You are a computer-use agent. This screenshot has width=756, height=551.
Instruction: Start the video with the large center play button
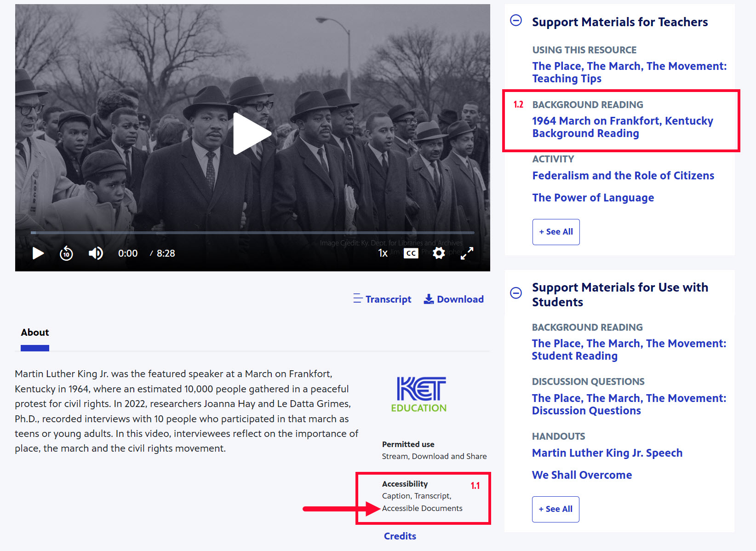coord(252,134)
